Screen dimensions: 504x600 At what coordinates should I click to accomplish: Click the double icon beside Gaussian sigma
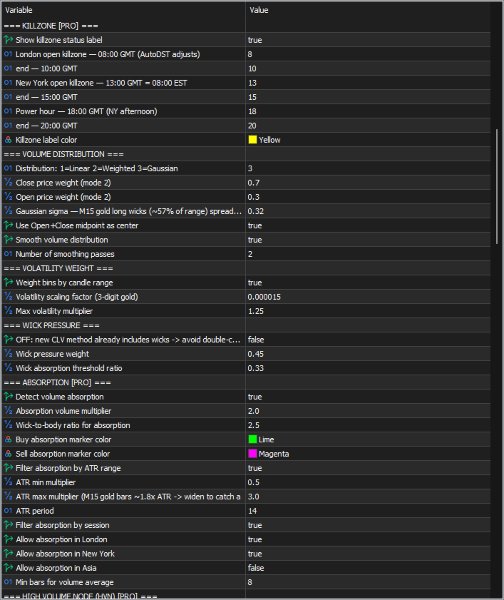tap(8, 211)
